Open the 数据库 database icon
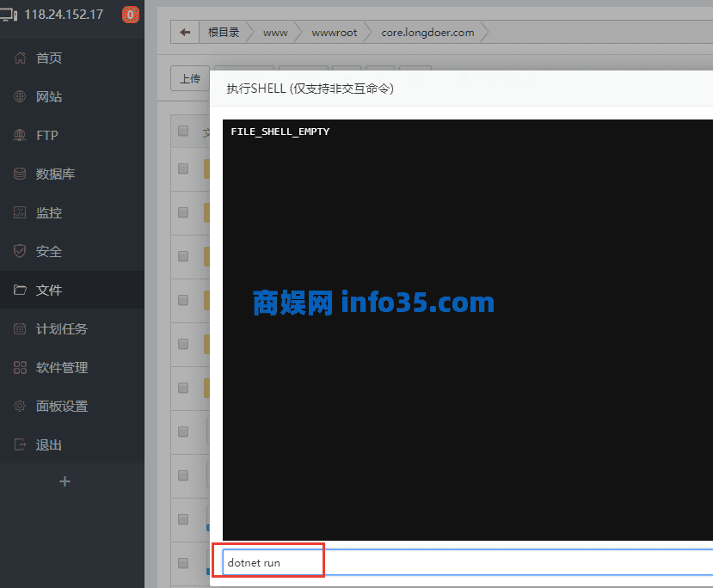 [18, 174]
